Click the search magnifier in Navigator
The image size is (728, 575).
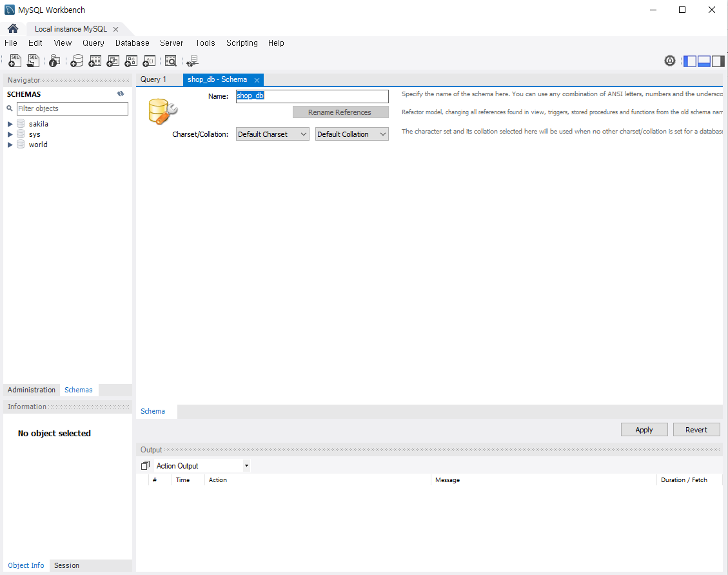pyautogui.click(x=9, y=108)
